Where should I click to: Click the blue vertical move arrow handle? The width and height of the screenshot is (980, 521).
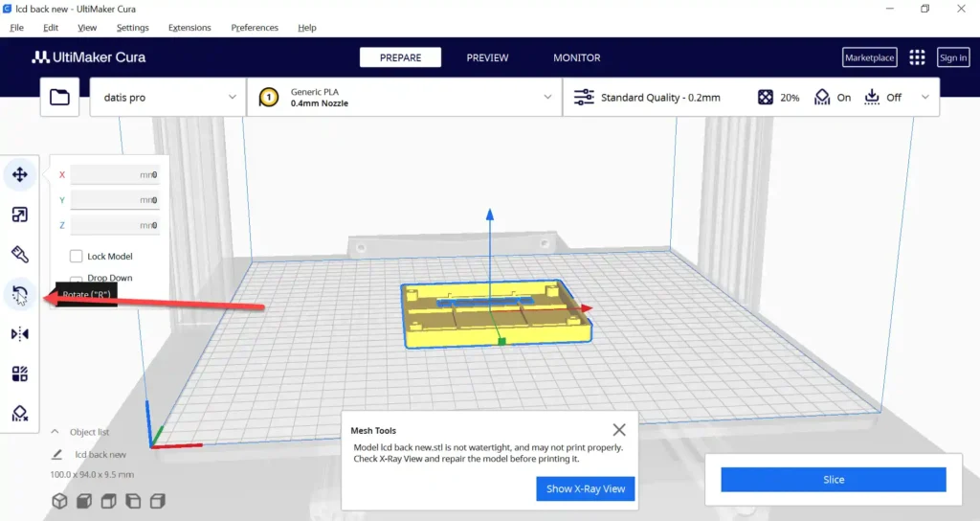click(x=490, y=215)
